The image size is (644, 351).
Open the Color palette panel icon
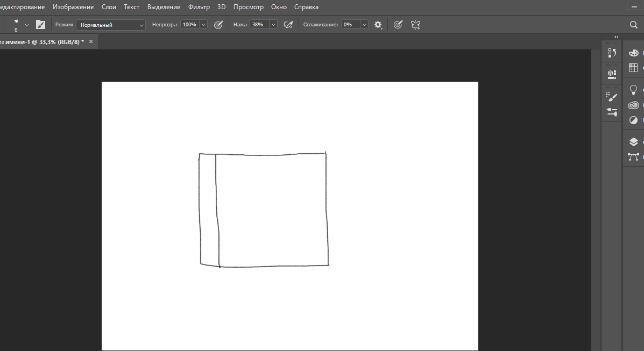click(x=633, y=53)
